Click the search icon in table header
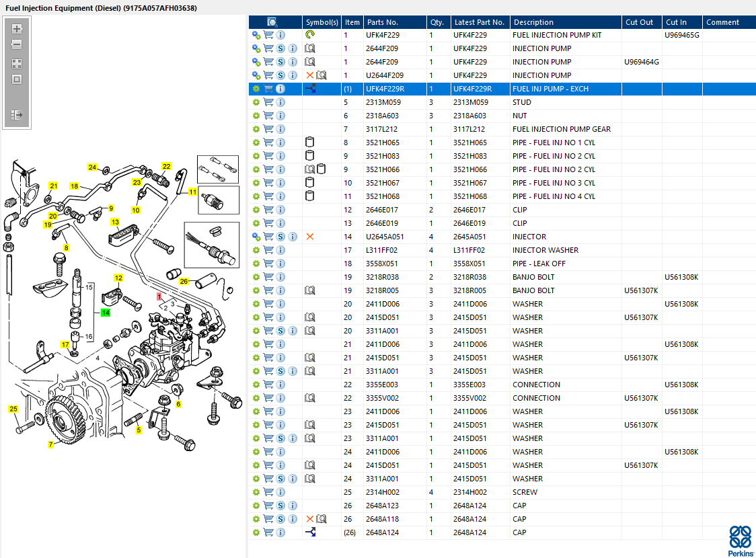This screenshot has height=558, width=756. pos(272,22)
